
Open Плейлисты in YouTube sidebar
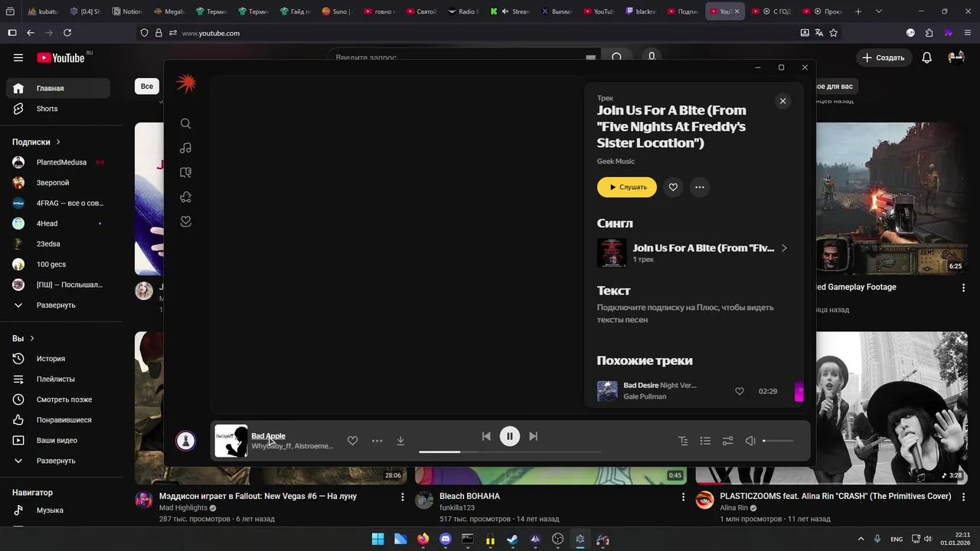tap(58, 379)
